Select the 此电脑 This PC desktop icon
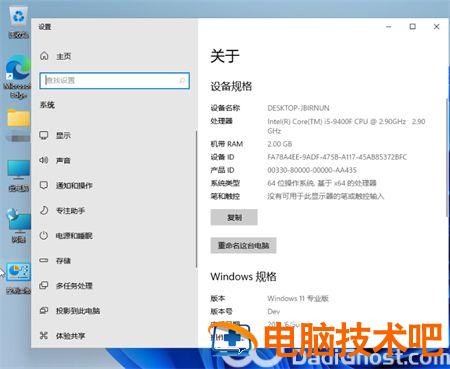This screenshot has width=450, height=369. tap(19, 175)
